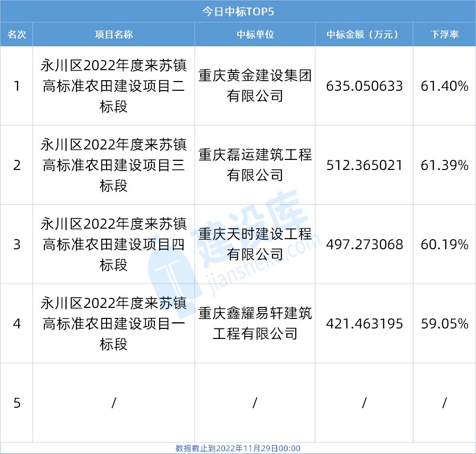Open the 来苏镇高标准农田建设项目一标段 project
The width and height of the screenshot is (476, 454).
(114, 324)
